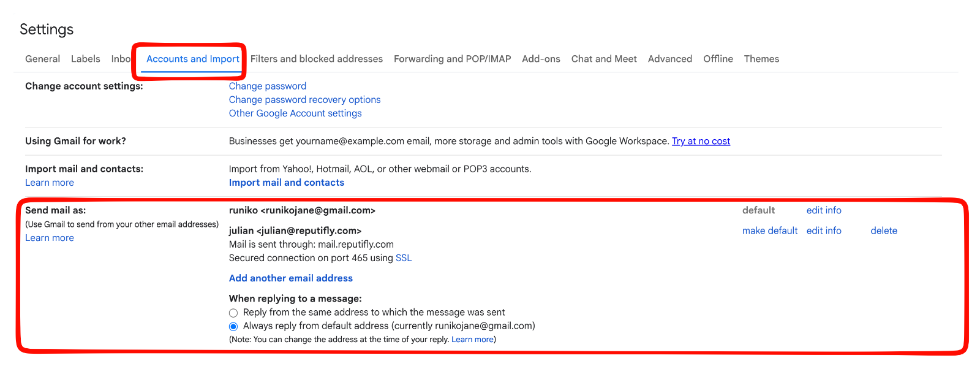Click the 'default' label for runiko
The width and height of the screenshot is (980, 366).
click(758, 210)
